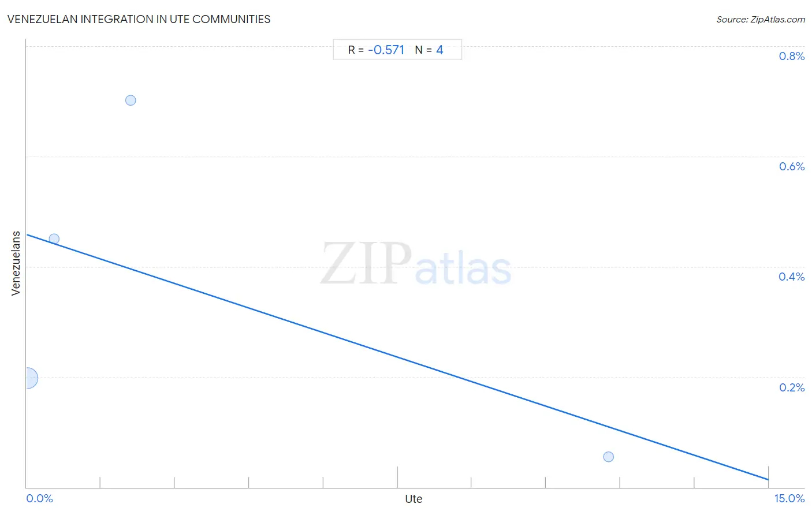Select the R = -0.571 correlation box
812x515 pixels.
point(397,50)
